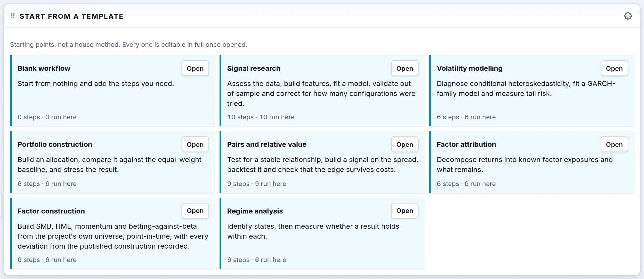Click the 'Starting points, not a house method' note
644x279 pixels.
[x=129, y=44]
